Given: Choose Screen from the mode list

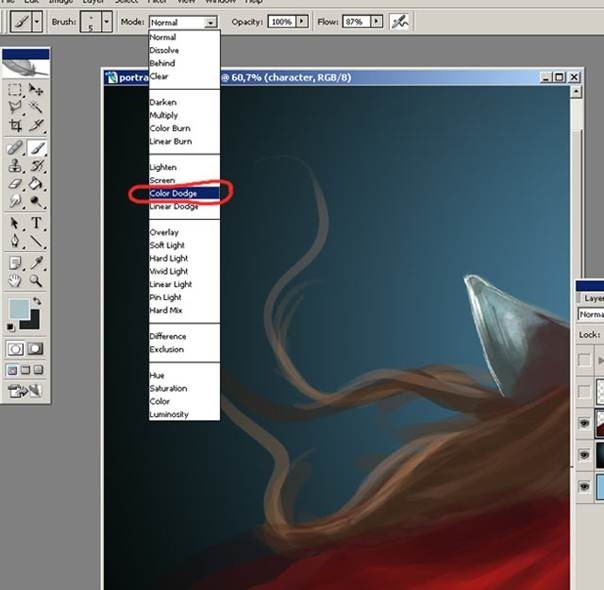Looking at the screenshot, I should pos(184,180).
